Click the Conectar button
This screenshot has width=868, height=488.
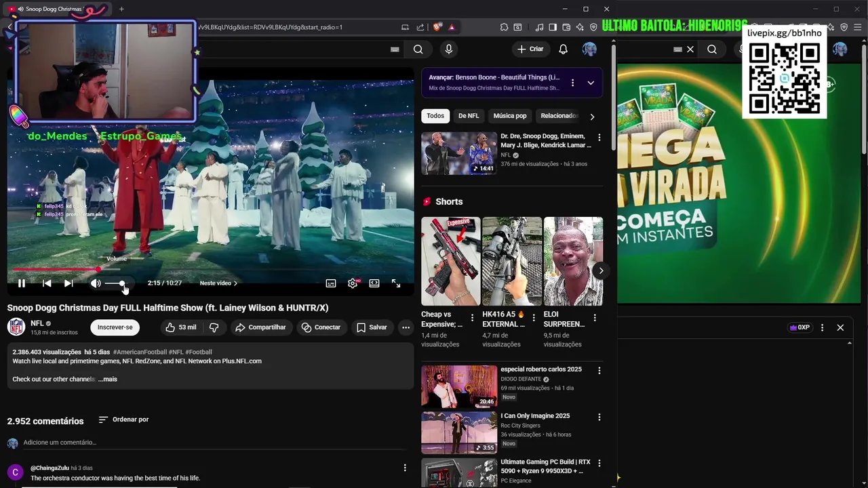coord(321,327)
